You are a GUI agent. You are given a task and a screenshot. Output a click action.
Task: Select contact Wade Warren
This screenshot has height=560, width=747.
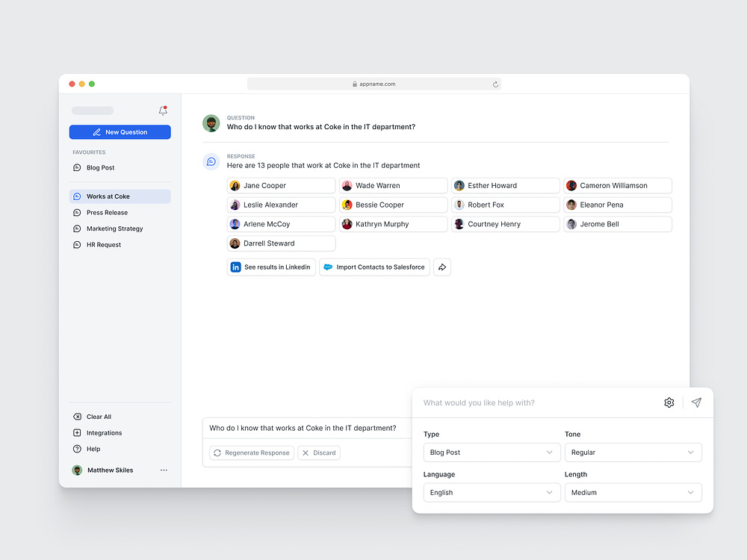394,186
